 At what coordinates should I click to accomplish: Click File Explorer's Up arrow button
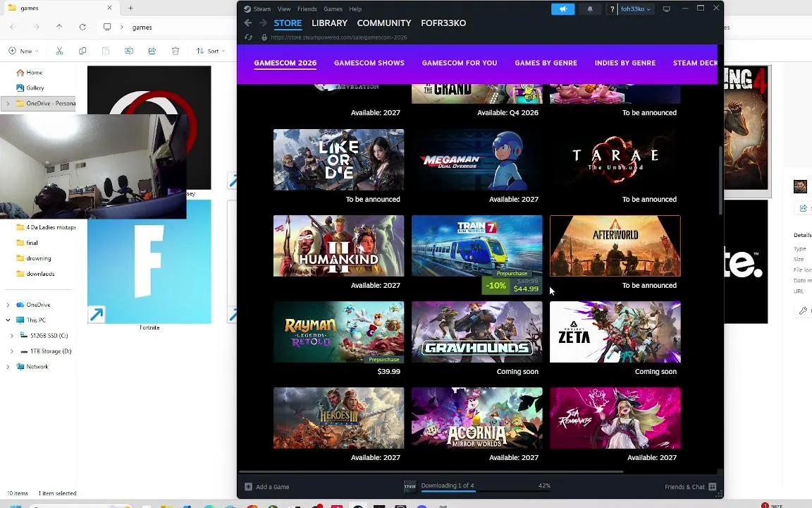click(59, 27)
